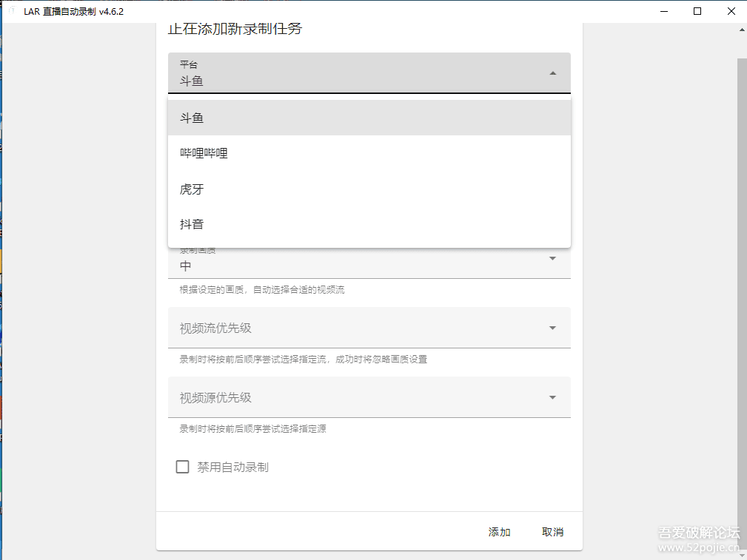
Task: Click the LAR app icon in title bar
Action: [12, 11]
